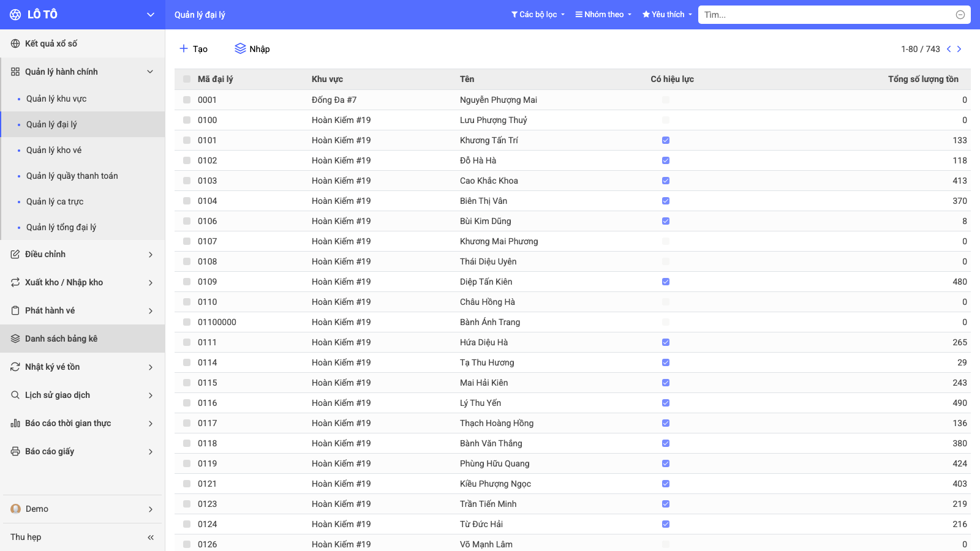The width and height of the screenshot is (980, 551).
Task: Open the Nhóm theo grouping dropdown
Action: [603, 15]
